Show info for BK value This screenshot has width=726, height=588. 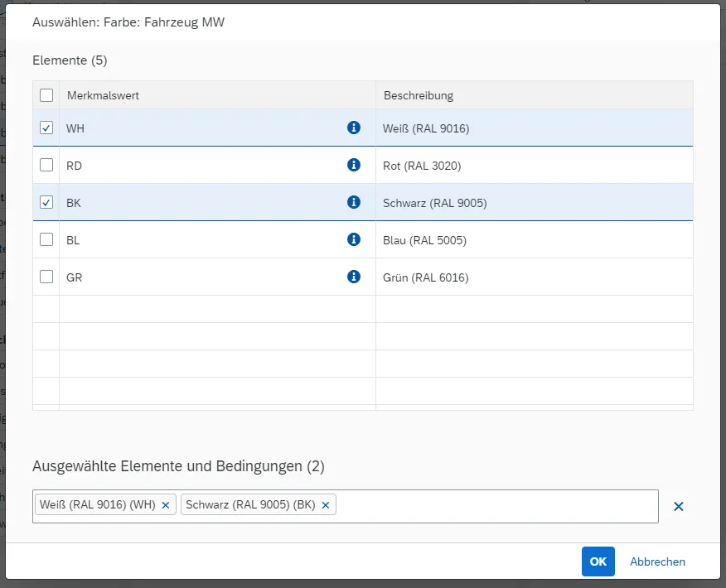(354, 202)
